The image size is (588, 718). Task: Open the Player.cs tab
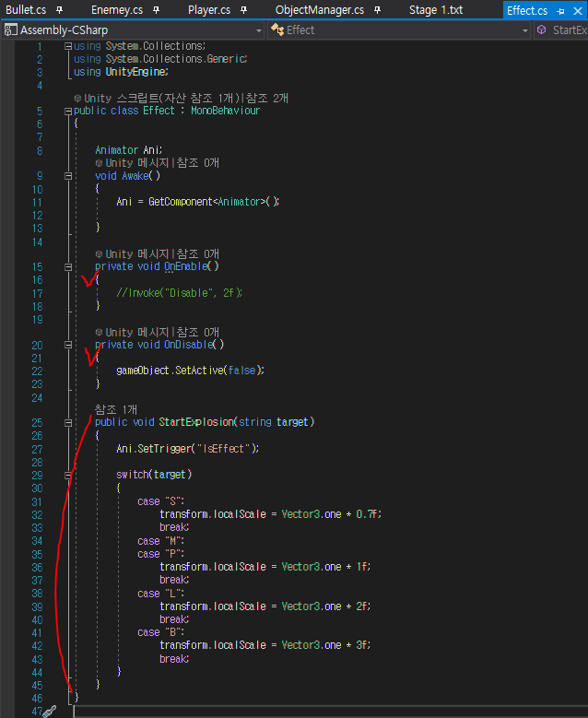point(209,9)
